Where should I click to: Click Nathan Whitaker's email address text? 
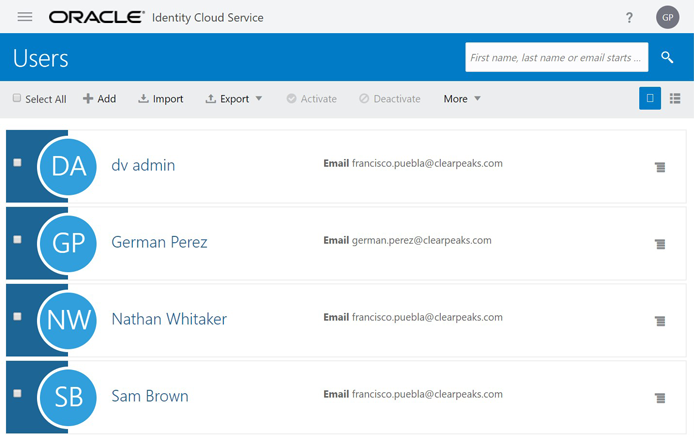tap(427, 317)
